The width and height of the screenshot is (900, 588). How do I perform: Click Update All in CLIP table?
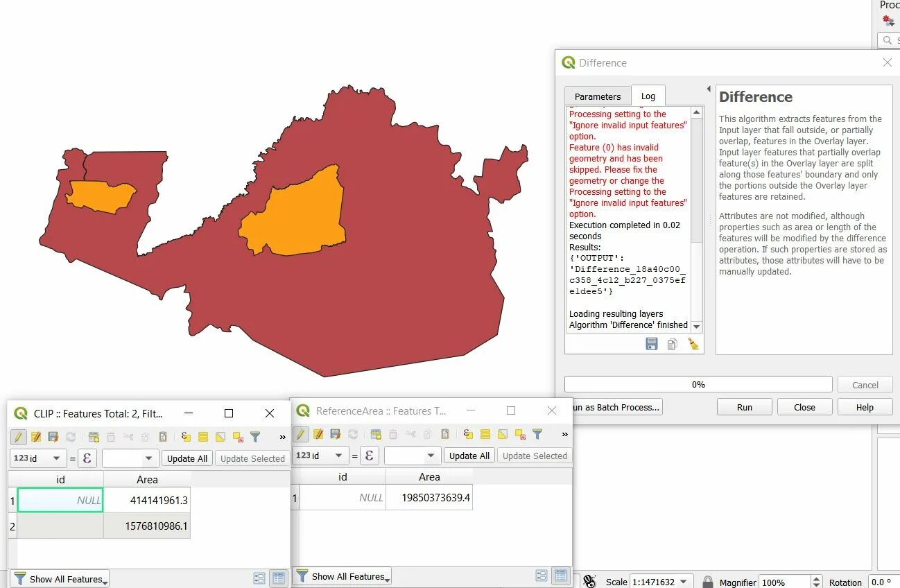(x=187, y=458)
